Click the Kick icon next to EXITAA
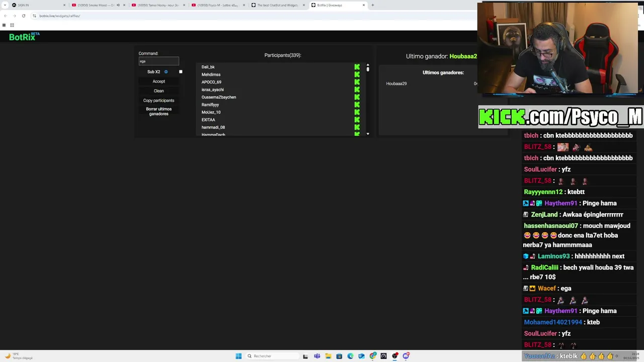Viewport: 644px width, 362px height. point(357,120)
